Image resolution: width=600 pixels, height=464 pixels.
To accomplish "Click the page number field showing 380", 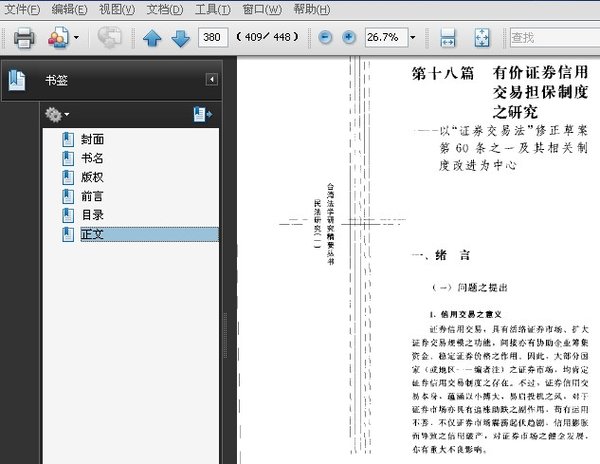I will 211,38.
